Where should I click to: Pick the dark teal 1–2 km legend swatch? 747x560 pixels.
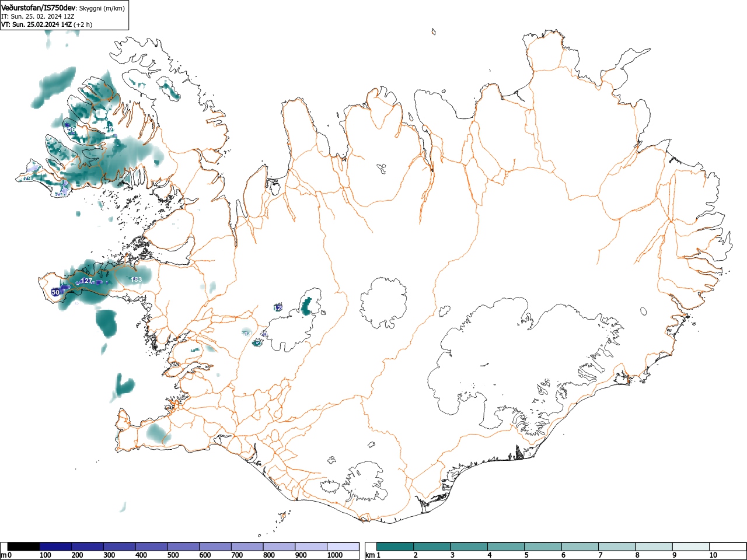396,547
